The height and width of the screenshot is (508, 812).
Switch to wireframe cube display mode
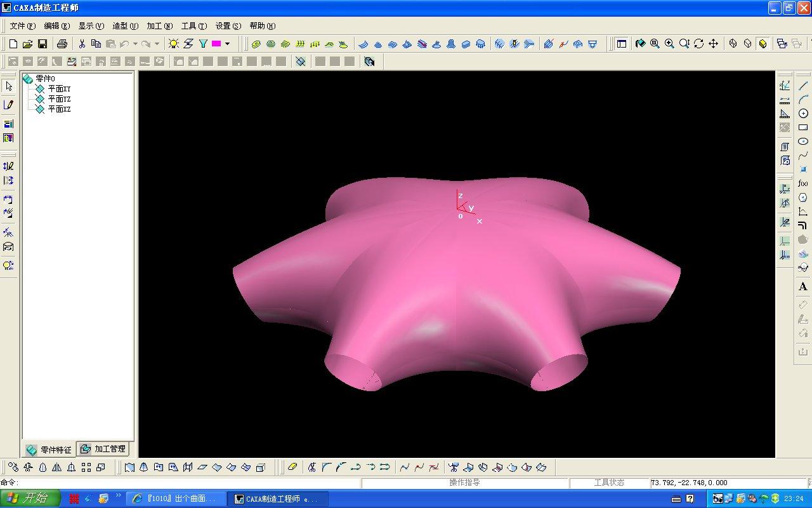733,44
